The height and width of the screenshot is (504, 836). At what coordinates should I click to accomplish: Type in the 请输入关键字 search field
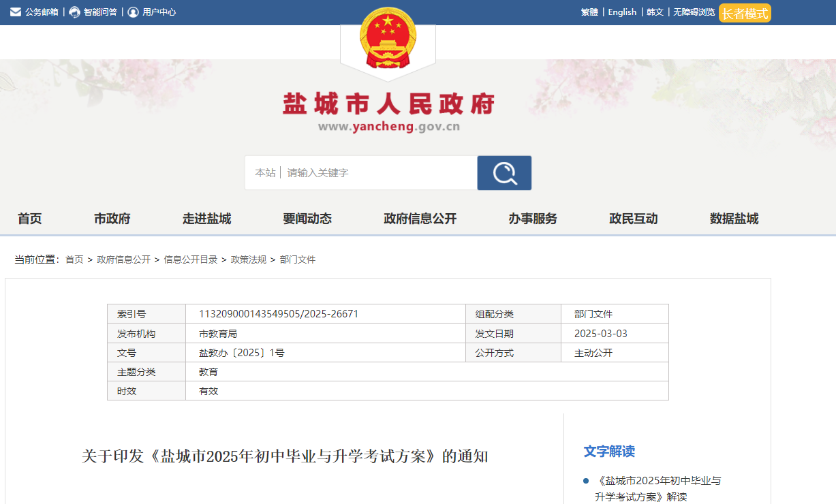pos(378,173)
